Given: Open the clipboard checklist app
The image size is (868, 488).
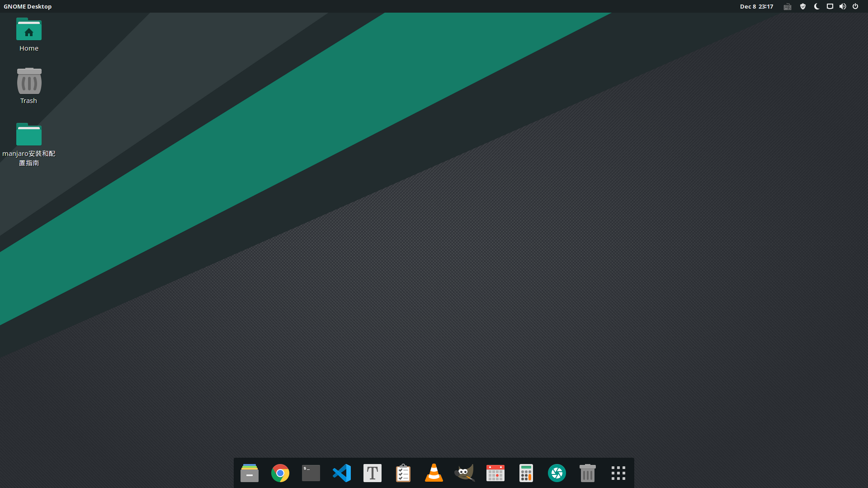Looking at the screenshot, I should point(403,473).
